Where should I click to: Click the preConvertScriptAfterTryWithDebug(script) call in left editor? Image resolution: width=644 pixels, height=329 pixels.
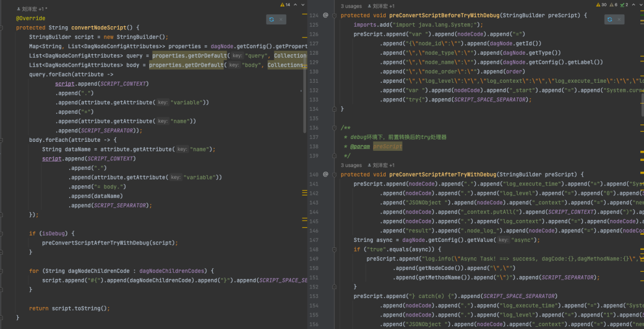tap(109, 243)
